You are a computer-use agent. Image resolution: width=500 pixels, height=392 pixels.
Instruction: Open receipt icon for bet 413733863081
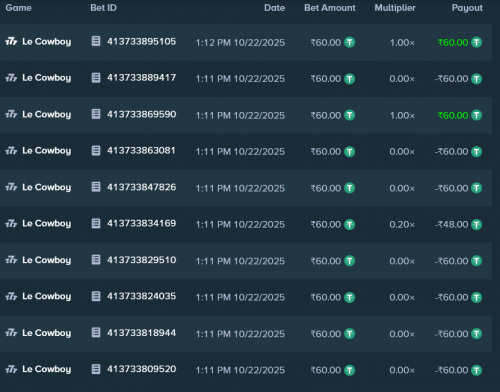96,151
